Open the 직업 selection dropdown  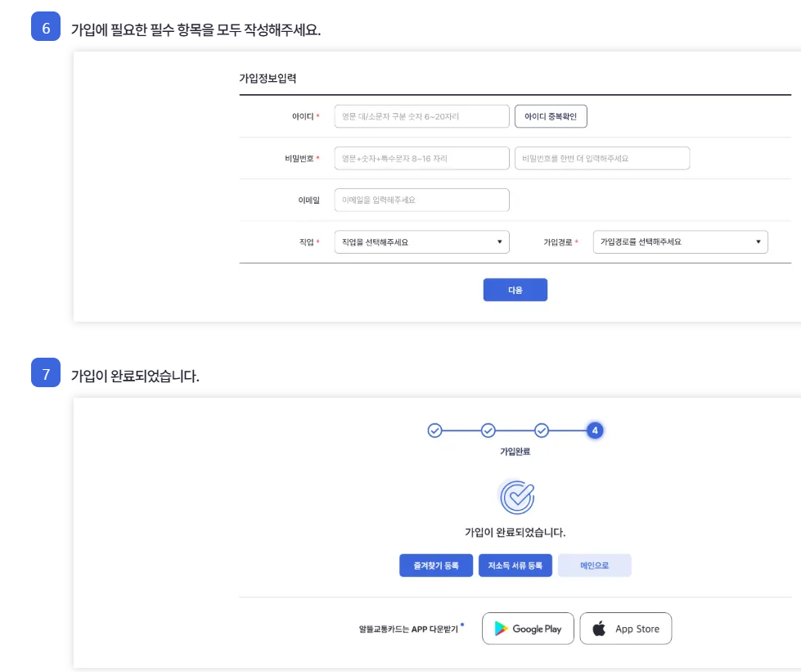(421, 241)
